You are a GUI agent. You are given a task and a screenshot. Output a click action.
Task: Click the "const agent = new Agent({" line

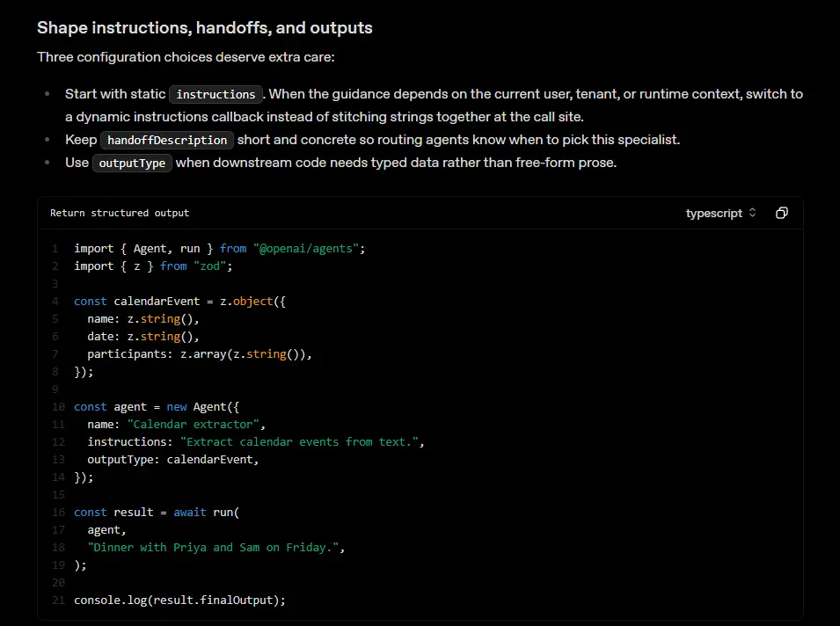pyautogui.click(x=157, y=406)
